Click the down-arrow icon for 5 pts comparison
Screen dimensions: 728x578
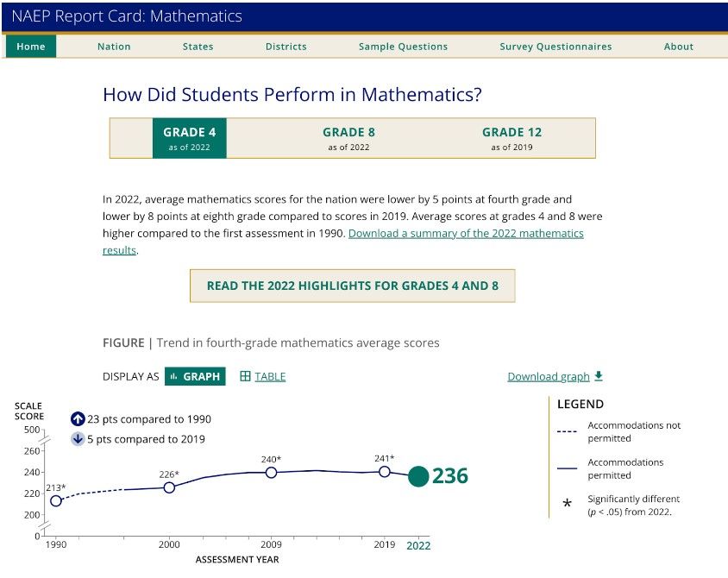tap(78, 438)
